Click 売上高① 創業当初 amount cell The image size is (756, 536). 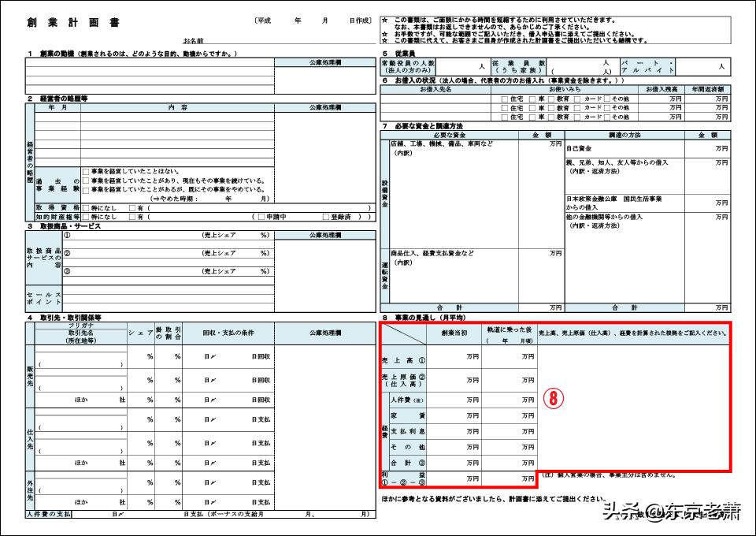coord(454,356)
